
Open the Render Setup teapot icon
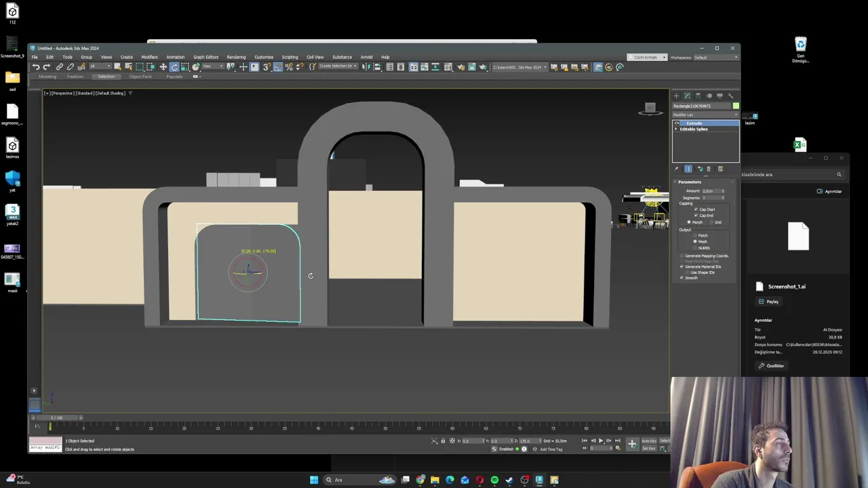tap(461, 66)
